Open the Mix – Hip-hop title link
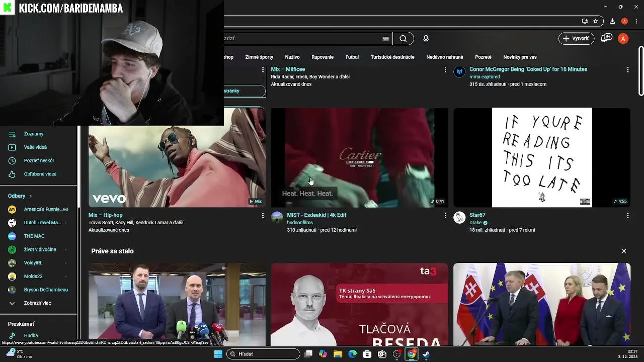The image size is (644, 362). [x=106, y=215]
